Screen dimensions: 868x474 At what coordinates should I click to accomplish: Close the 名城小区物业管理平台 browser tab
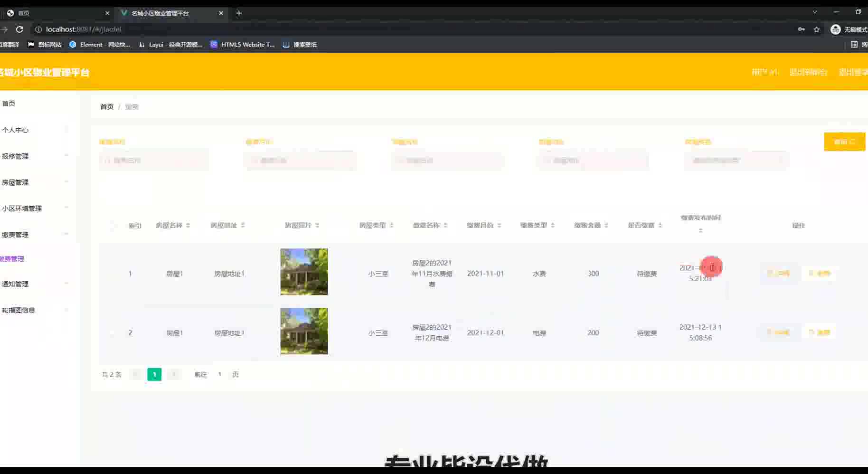point(221,13)
